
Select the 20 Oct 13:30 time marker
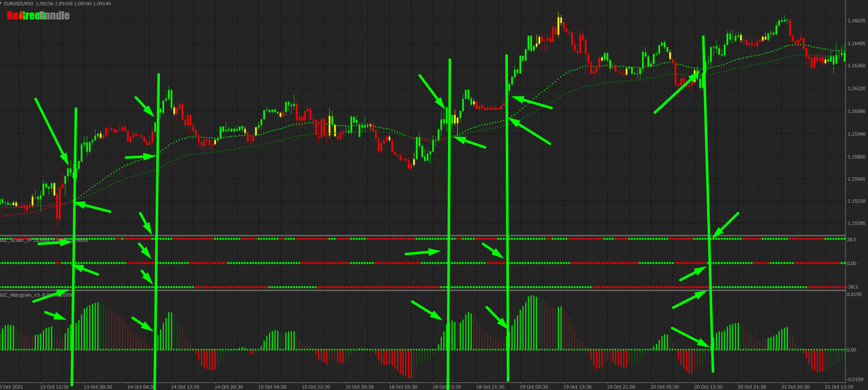point(708,387)
